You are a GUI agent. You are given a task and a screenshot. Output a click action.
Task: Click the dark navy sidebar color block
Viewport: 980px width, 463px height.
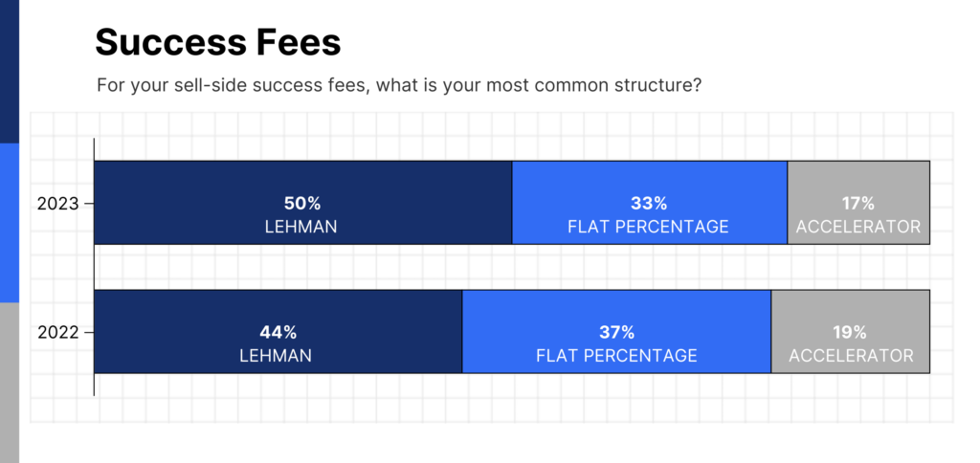point(10,72)
